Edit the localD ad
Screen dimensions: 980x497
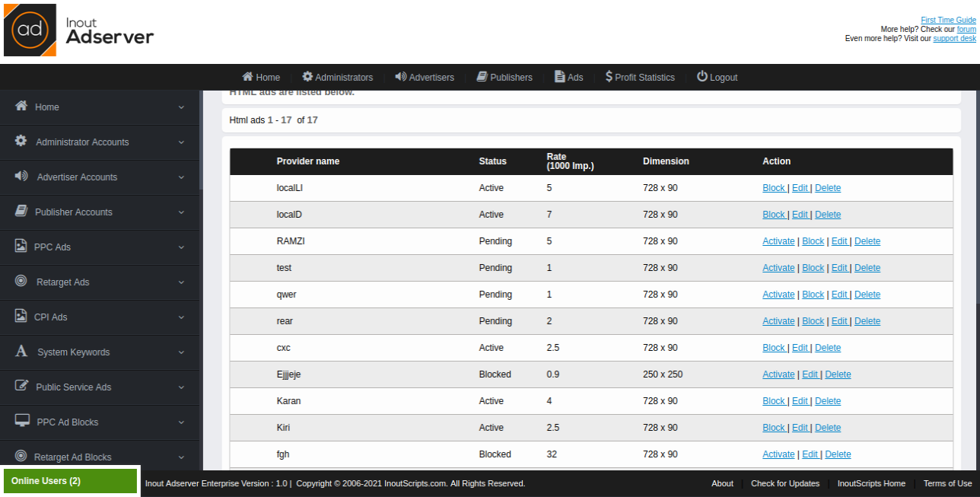(800, 215)
